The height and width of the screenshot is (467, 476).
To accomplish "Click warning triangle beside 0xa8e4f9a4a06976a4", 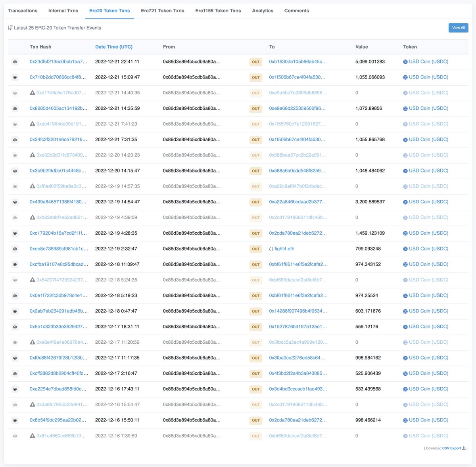I will tap(33, 342).
